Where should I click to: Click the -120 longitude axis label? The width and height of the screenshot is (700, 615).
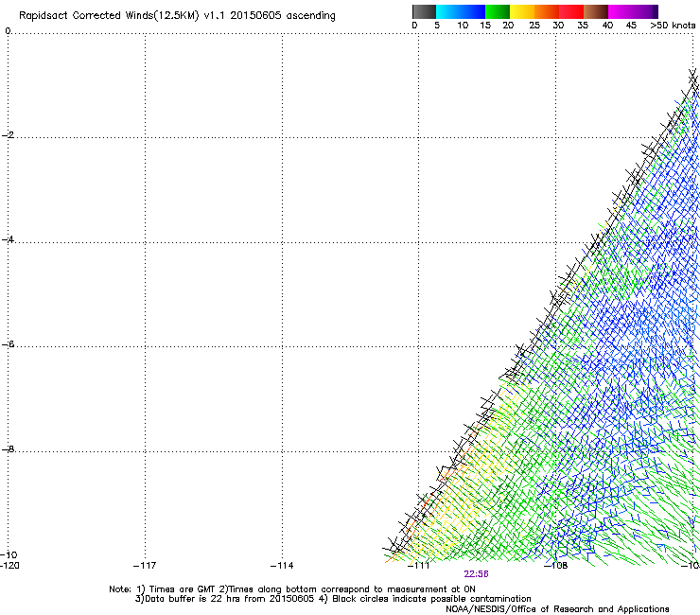(x=9, y=566)
